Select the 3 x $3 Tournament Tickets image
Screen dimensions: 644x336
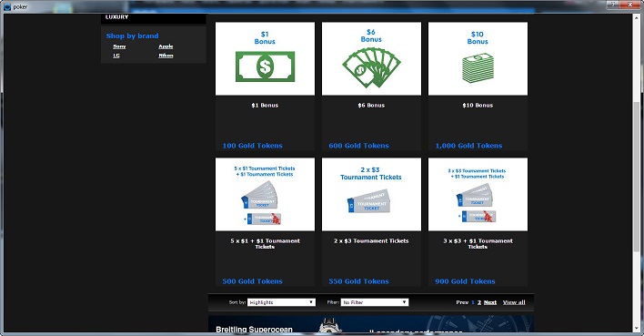(478, 195)
